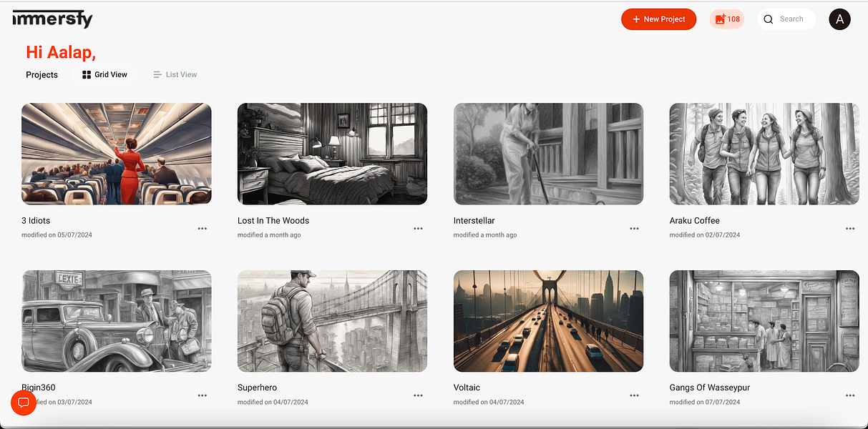The height and width of the screenshot is (429, 868).
Task: Open the user avatar menu A
Action: click(839, 19)
